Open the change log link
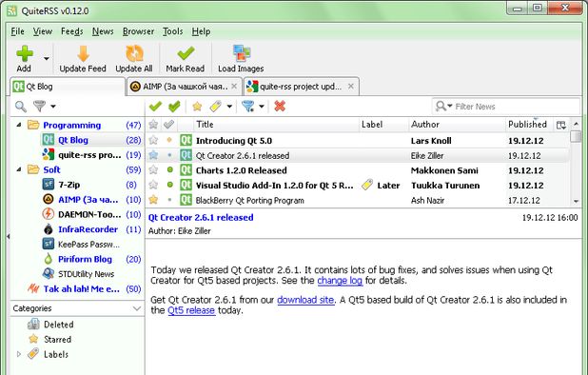The width and height of the screenshot is (588, 375). point(340,281)
